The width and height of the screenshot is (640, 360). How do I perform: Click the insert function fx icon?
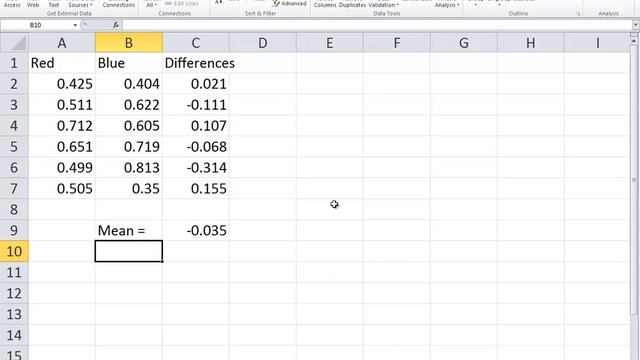116,25
